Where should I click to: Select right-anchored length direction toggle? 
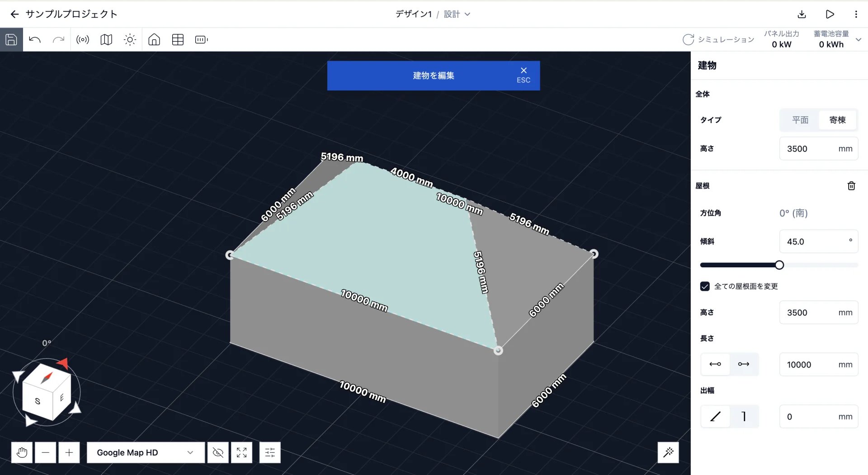point(744,364)
